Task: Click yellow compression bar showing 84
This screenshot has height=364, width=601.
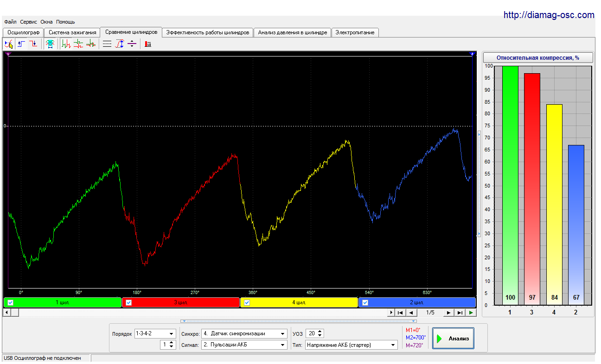Action: click(x=554, y=204)
